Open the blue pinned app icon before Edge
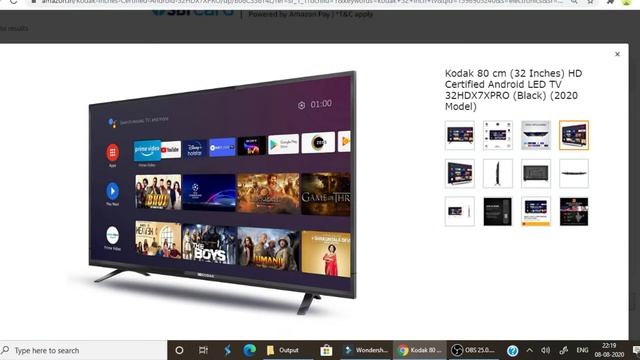This screenshot has width=640, height=360. point(227,350)
